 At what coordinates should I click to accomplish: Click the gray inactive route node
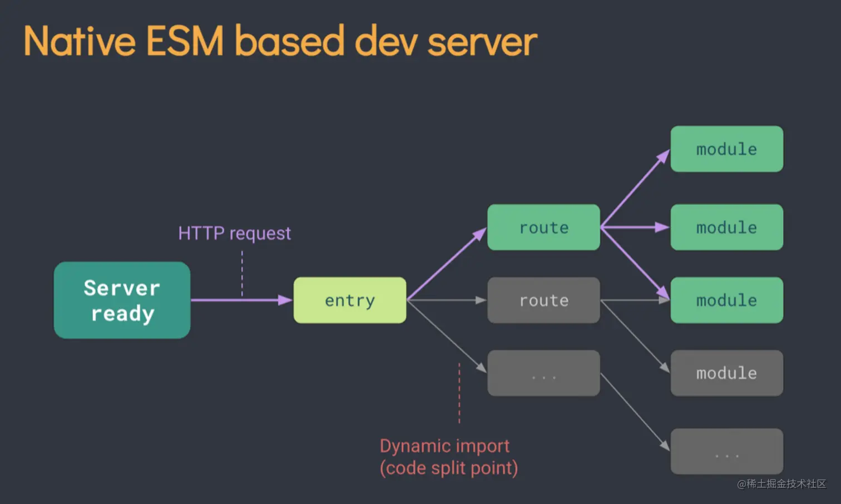(x=543, y=300)
